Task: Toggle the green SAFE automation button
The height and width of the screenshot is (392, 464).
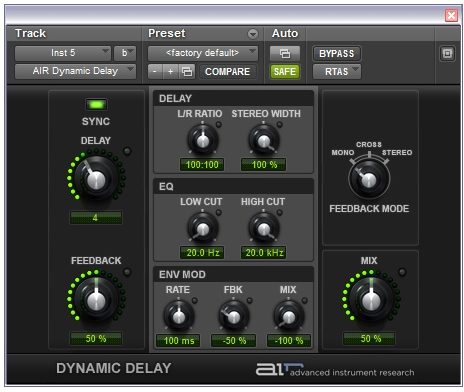Action: [x=285, y=71]
